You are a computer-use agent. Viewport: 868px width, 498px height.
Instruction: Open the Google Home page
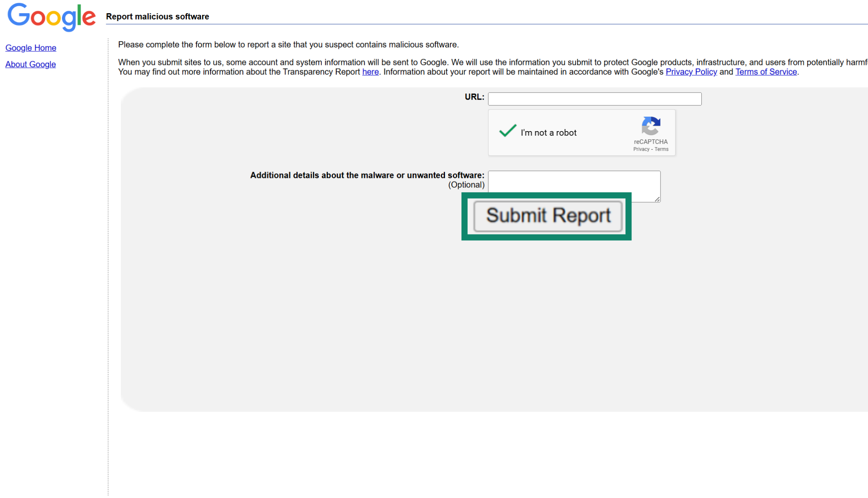(30, 48)
